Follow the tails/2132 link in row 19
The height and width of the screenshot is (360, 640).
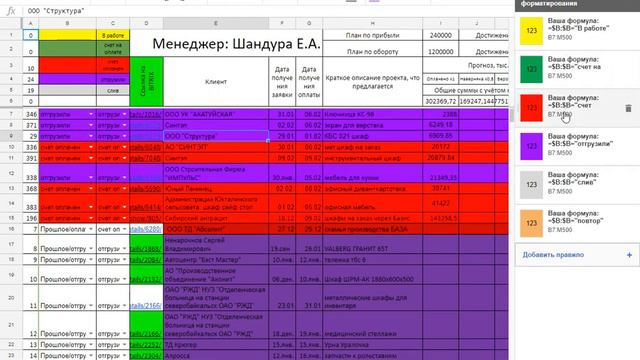coord(146,279)
